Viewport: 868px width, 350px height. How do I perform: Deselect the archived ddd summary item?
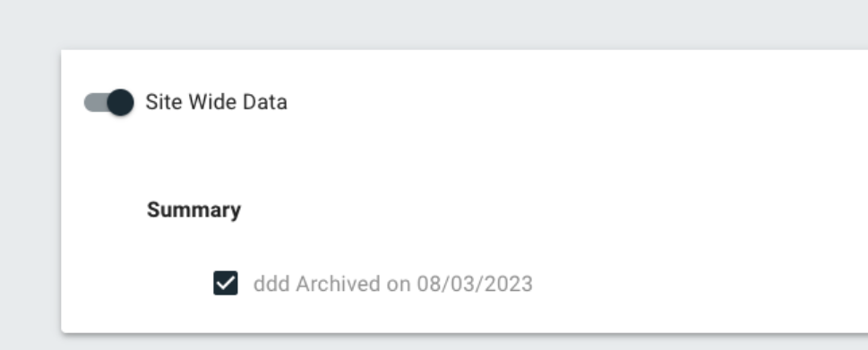pyautogui.click(x=226, y=283)
